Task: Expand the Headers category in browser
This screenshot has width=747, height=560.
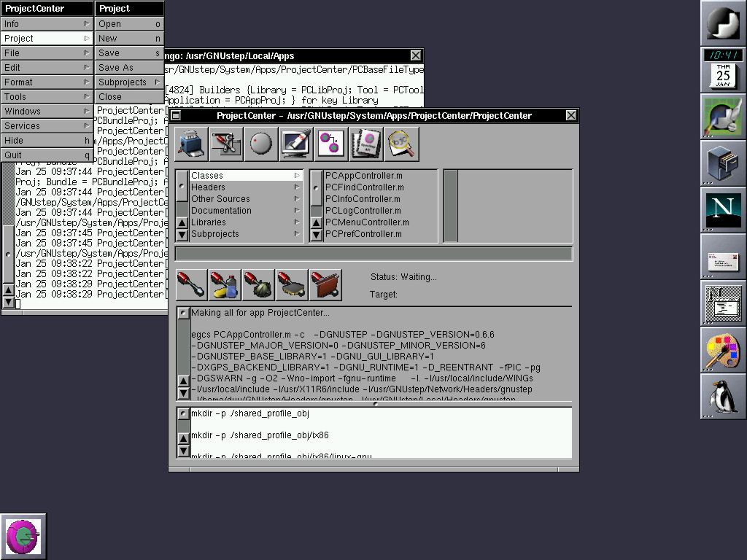Action: [244, 187]
